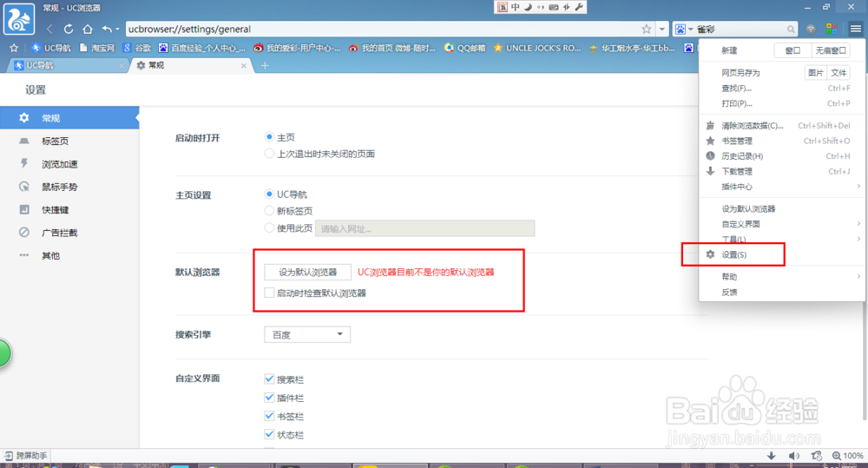Click the UC squirrel logo
Viewport: 868px width, 468px height.
(19, 18)
